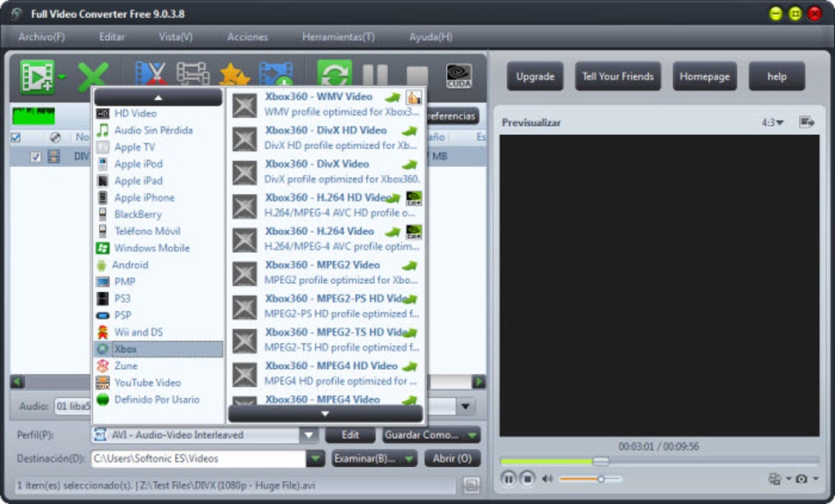Viewport: 835px width, 504px height.
Task: Select the star favorites toolbar icon
Action: click(x=235, y=72)
